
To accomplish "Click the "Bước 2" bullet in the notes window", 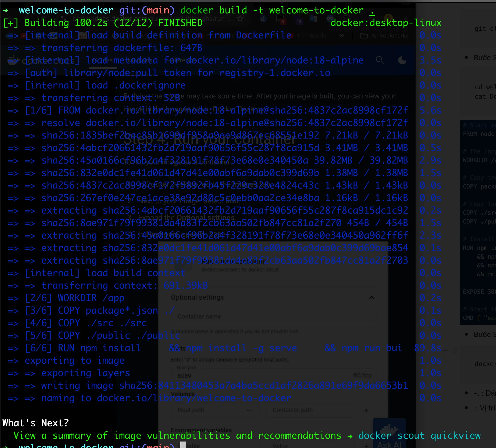I will coord(480,58).
